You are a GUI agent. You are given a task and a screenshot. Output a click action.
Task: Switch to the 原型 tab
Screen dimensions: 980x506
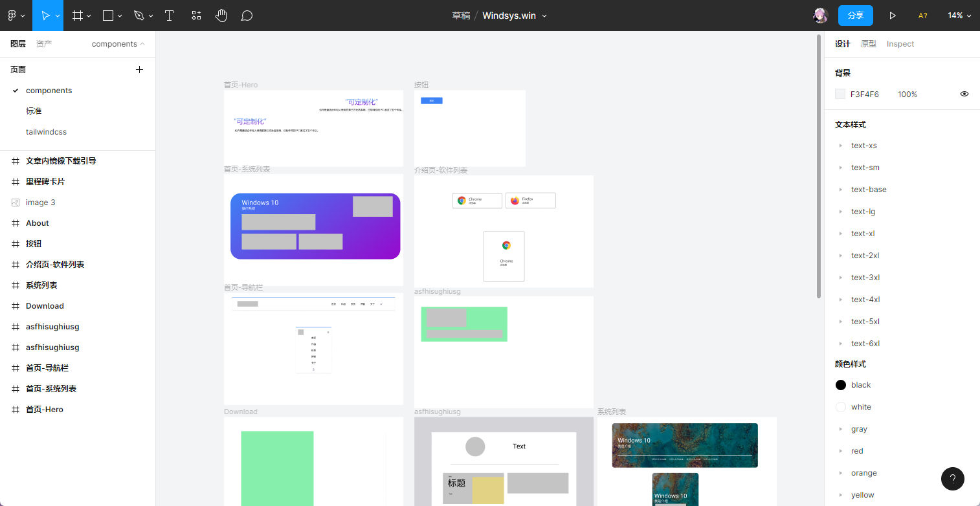point(868,44)
